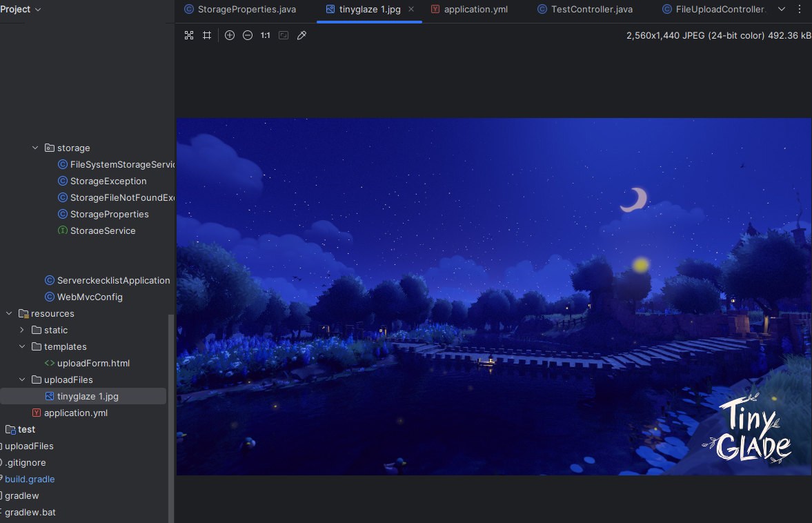Set image to actual size 1:1
Image resolution: width=812 pixels, height=523 pixels.
[266, 35]
